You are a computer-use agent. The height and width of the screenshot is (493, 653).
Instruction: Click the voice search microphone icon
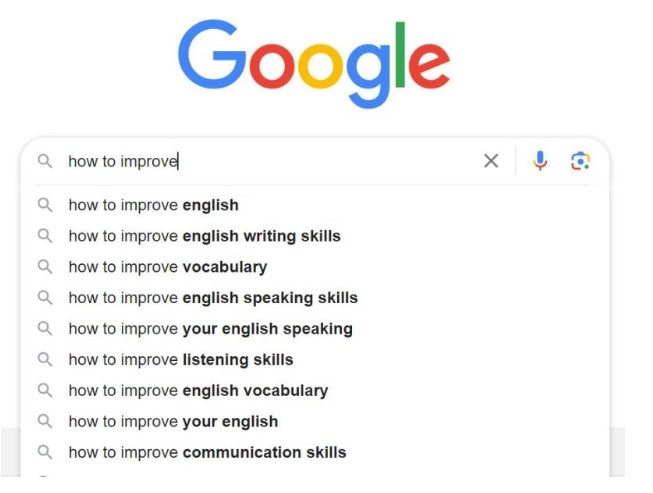540,161
